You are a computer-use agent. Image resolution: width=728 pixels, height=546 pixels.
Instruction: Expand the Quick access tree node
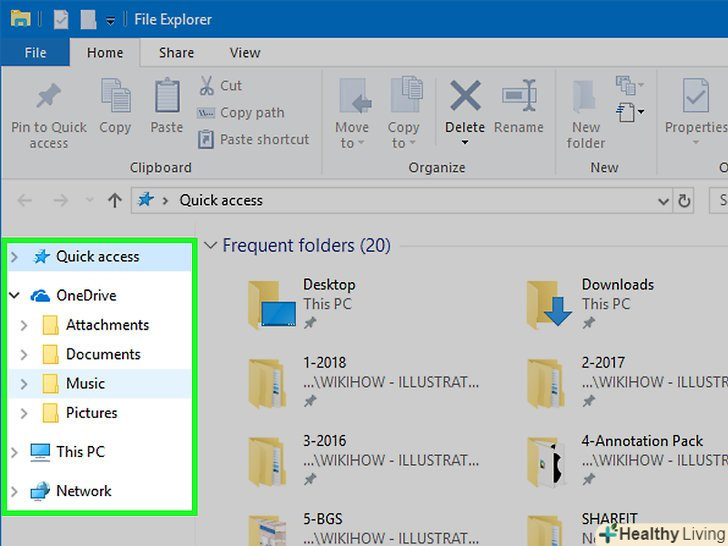point(14,257)
